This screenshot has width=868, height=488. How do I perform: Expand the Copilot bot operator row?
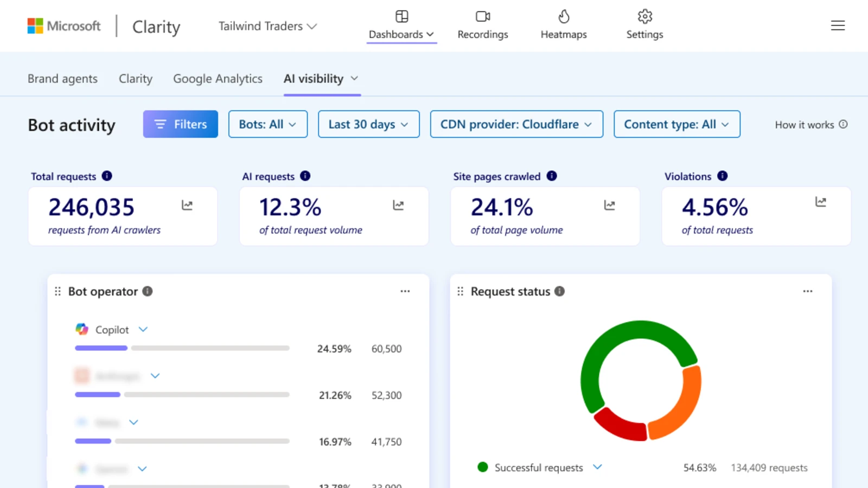coord(143,329)
